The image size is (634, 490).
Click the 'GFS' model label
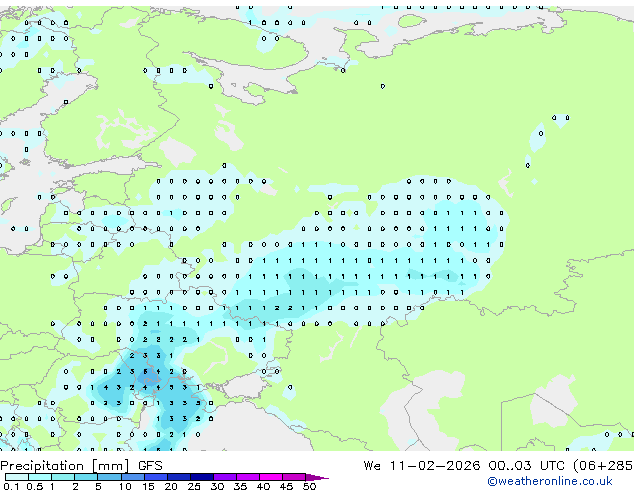(150, 466)
